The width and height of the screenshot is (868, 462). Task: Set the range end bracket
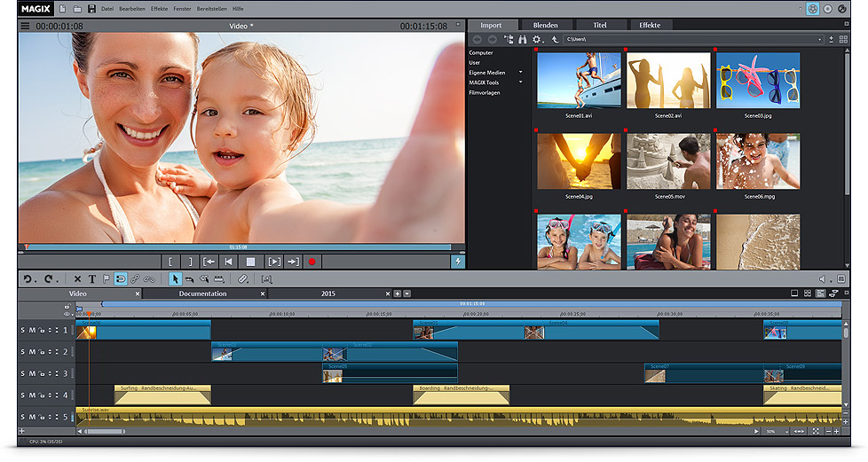coord(190,262)
